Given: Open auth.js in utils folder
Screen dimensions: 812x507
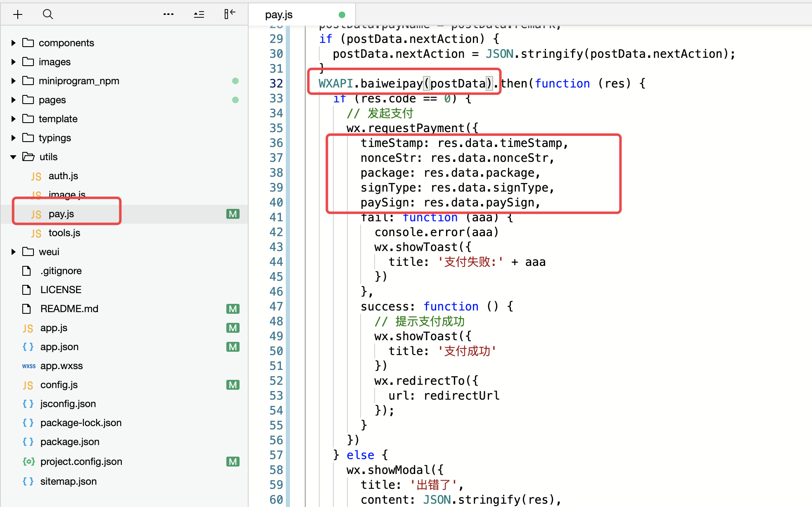Looking at the screenshot, I should point(63,176).
